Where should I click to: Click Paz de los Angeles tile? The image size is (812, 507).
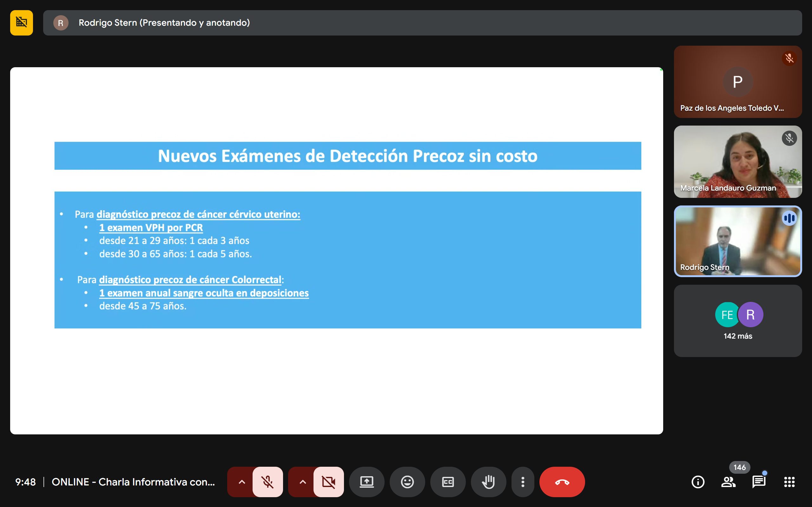[737, 81]
